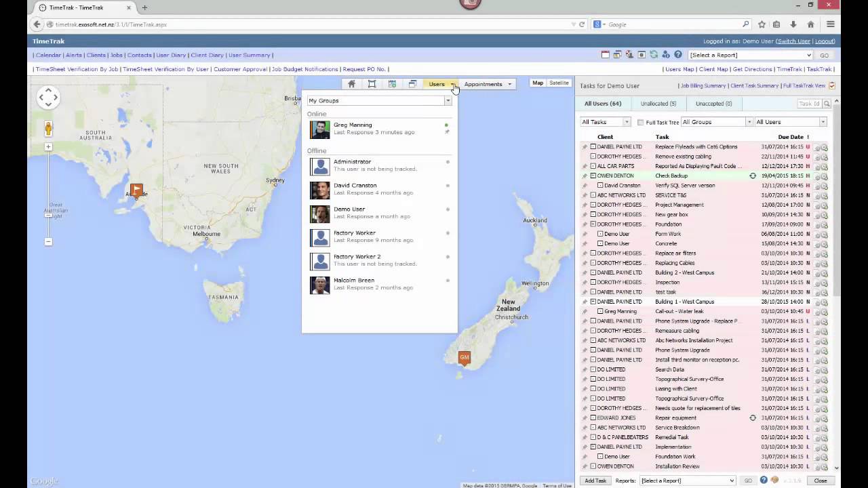Viewport: 868px width, 488px height.
Task: Click the recurring icon on Repair equipment row
Action: pyautogui.click(x=752, y=418)
